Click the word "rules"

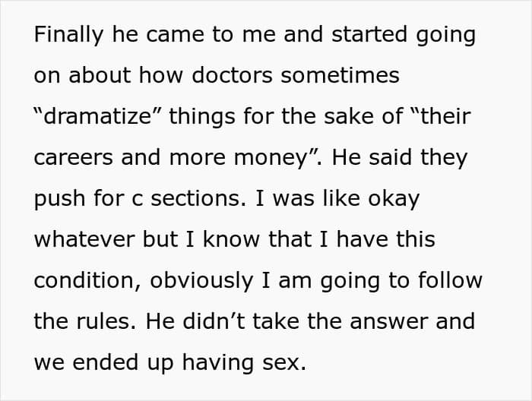click(106, 320)
